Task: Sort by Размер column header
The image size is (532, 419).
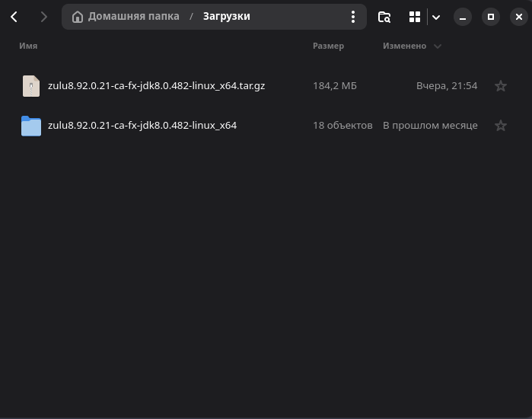Action: pos(328,46)
